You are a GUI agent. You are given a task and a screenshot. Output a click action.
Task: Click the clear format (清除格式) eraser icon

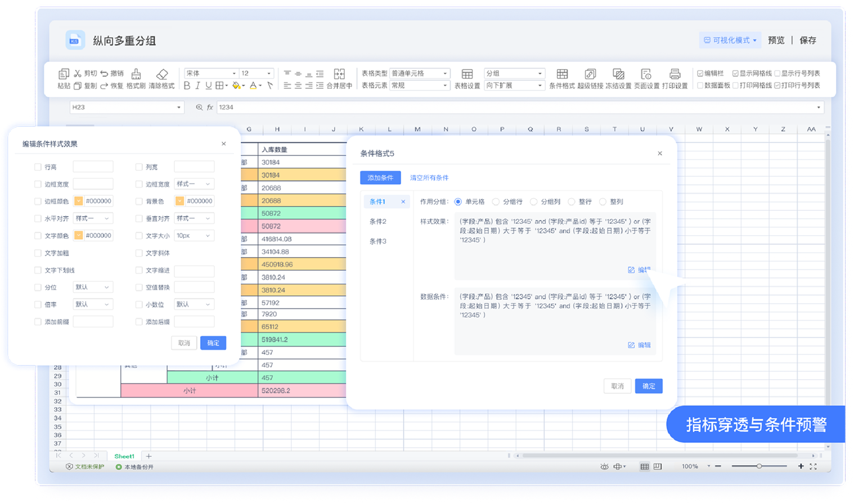[162, 74]
